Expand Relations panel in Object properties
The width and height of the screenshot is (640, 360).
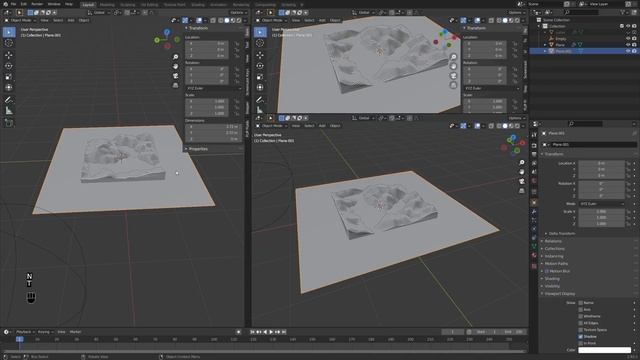tap(553, 241)
